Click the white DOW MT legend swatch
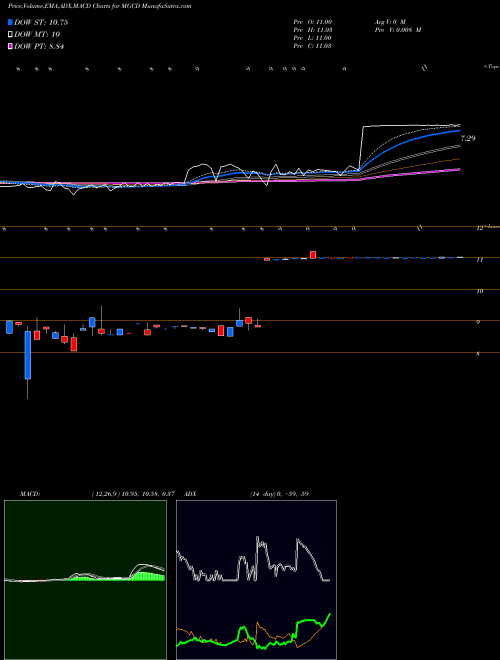 point(11,35)
